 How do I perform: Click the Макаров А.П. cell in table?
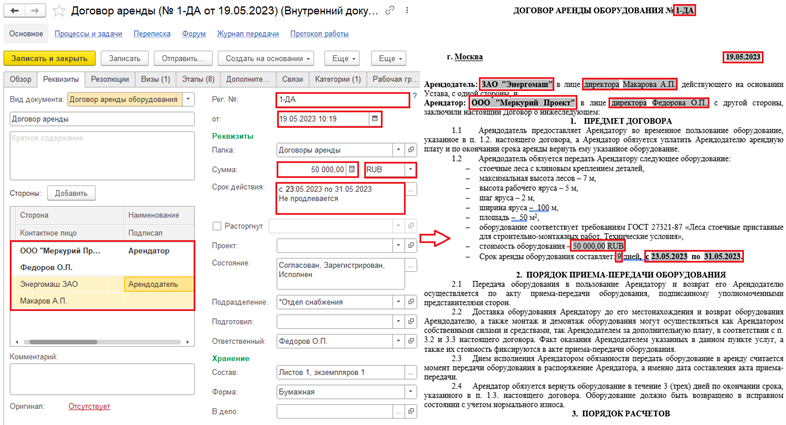click(x=67, y=301)
